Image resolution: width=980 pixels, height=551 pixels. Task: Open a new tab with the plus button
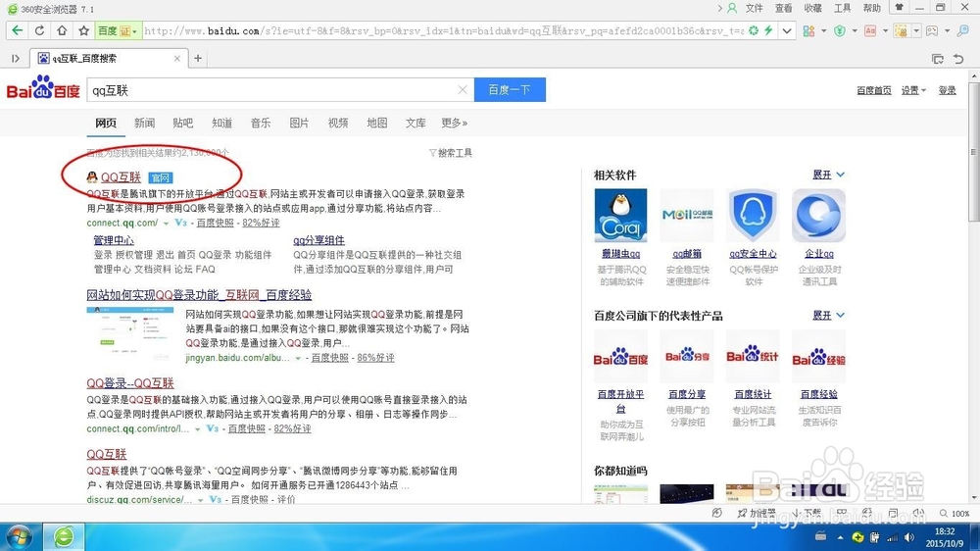click(198, 58)
